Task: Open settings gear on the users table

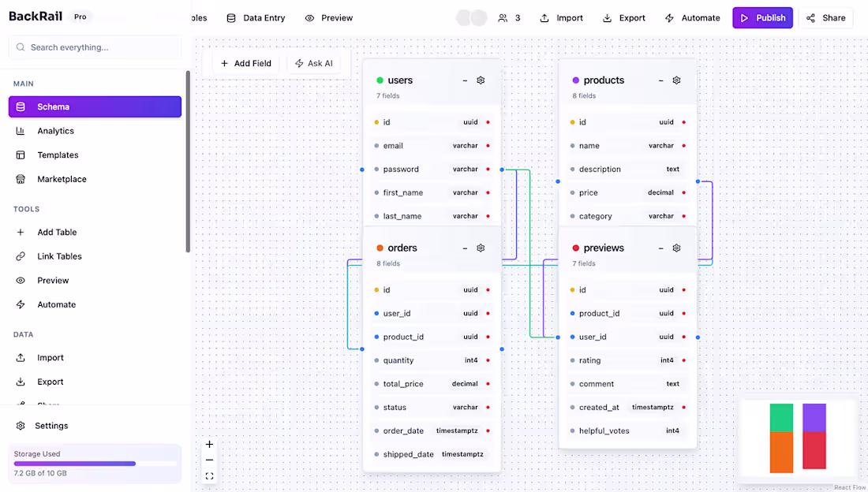Action: click(481, 80)
